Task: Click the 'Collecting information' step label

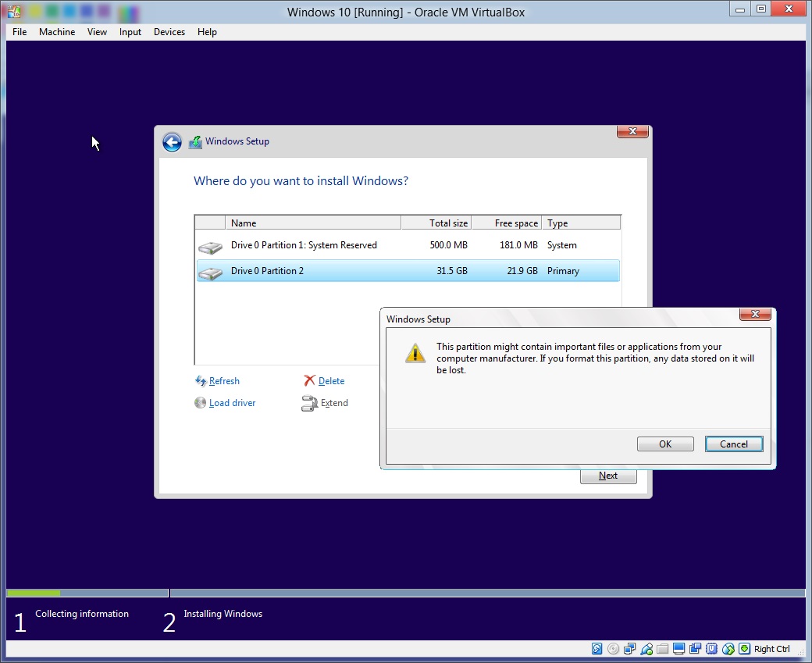Action: click(x=82, y=613)
